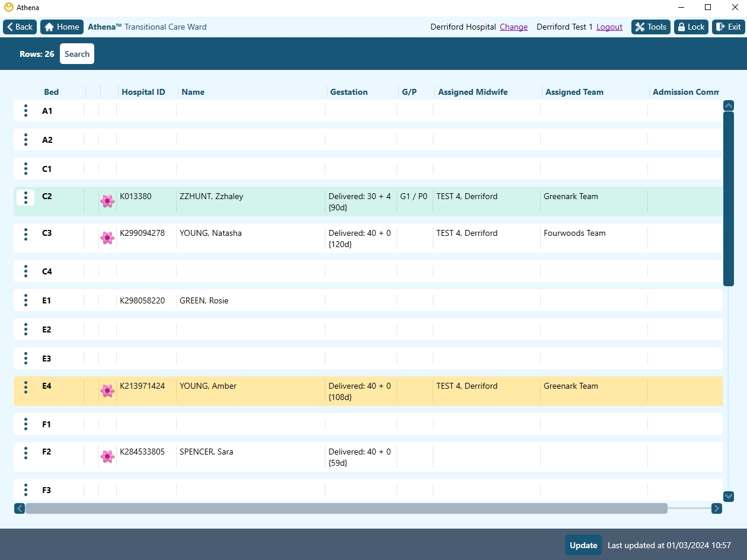
Task: Open row menu for bed F1
Action: pos(25,424)
